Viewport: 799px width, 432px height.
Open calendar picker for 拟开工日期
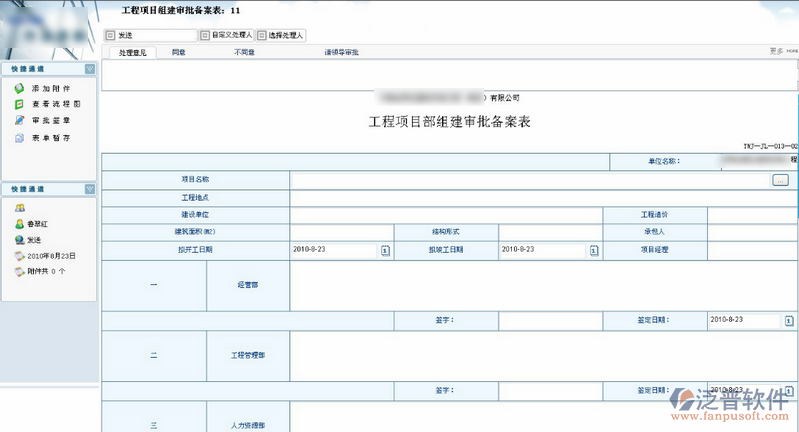coord(384,250)
